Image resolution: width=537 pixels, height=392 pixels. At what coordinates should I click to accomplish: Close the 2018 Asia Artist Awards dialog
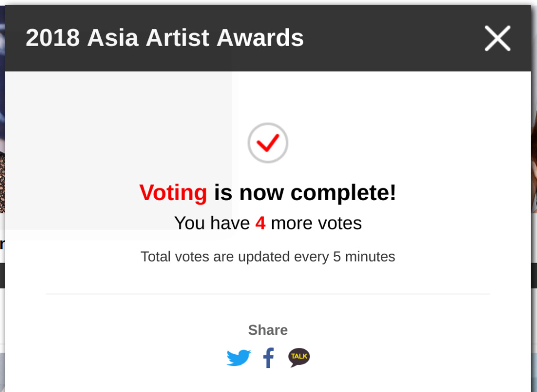[x=497, y=38]
